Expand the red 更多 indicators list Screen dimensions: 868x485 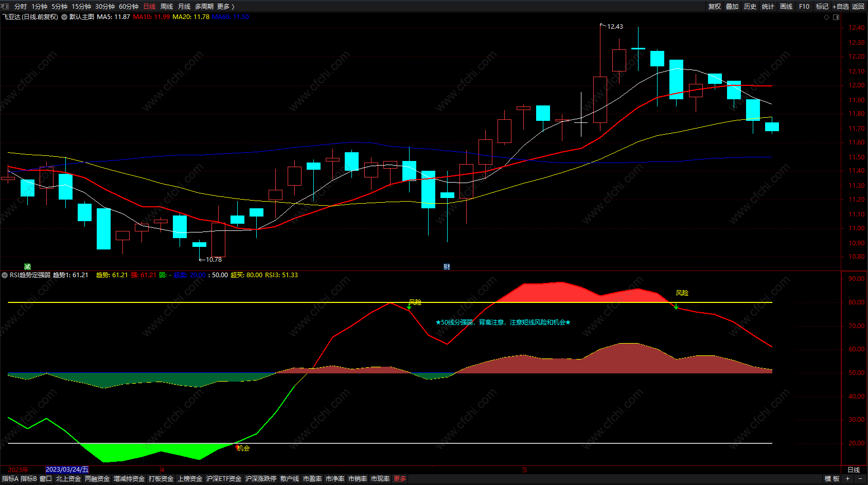point(400,479)
